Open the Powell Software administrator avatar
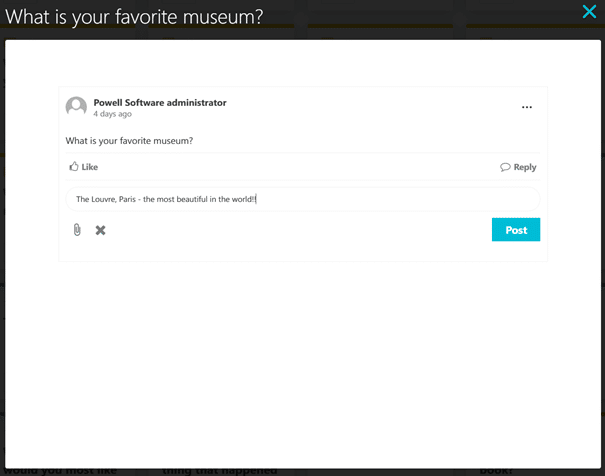This screenshot has width=605, height=476. (76, 107)
